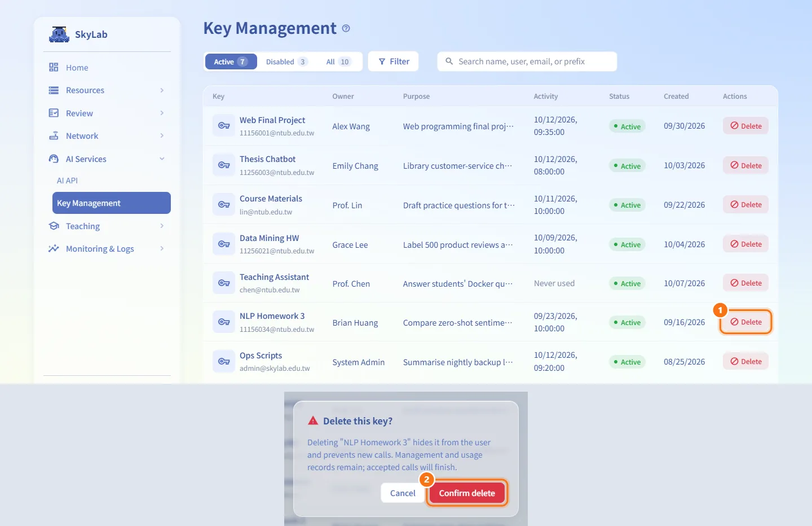Click the key icon for Teaching Assistant

224,283
